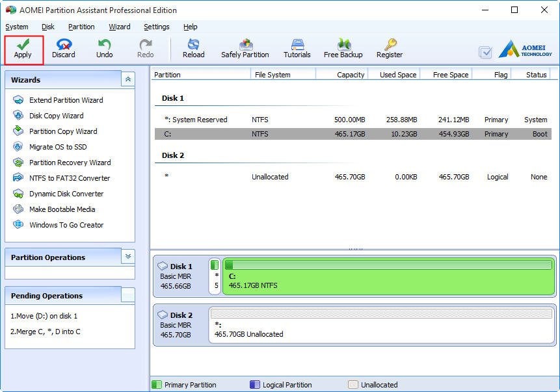Open the Tutorials toolbar icon
The width and height of the screenshot is (560, 392).
click(297, 44)
